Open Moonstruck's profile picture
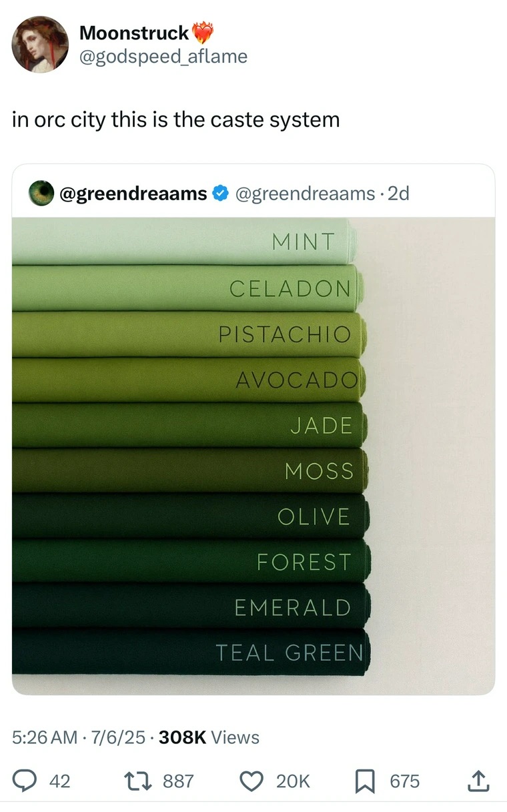The width and height of the screenshot is (507, 812). coord(40,44)
